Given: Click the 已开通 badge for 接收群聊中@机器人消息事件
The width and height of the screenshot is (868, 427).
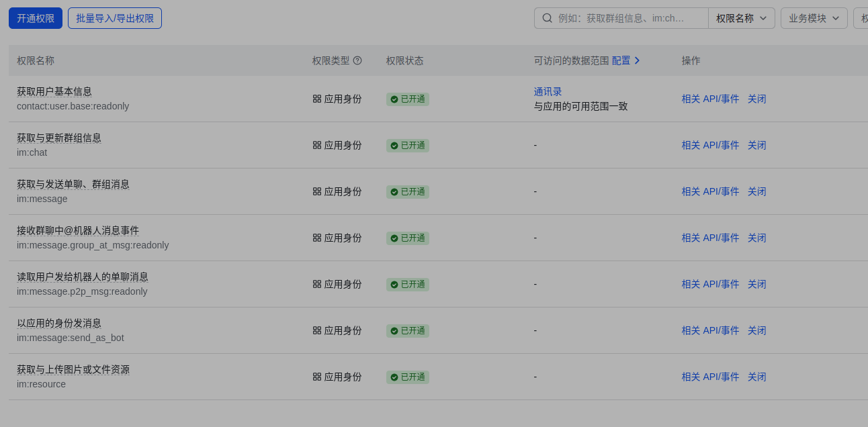Looking at the screenshot, I should click(x=408, y=238).
